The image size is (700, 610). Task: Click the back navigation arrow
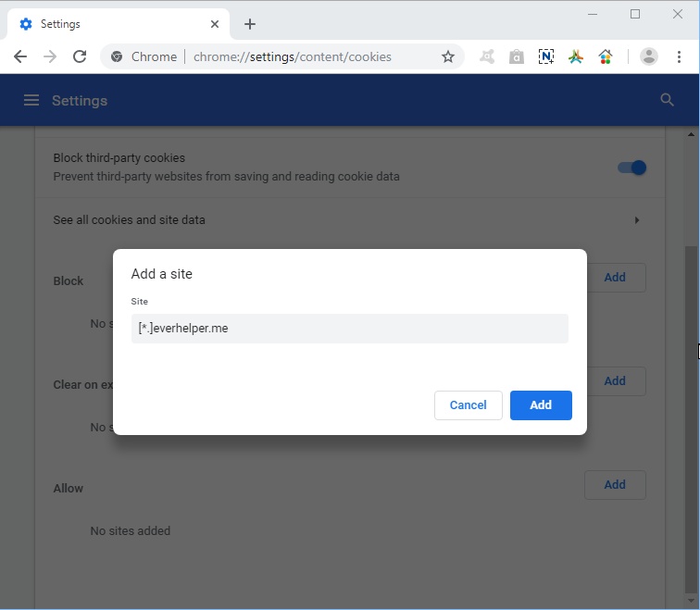(20, 56)
